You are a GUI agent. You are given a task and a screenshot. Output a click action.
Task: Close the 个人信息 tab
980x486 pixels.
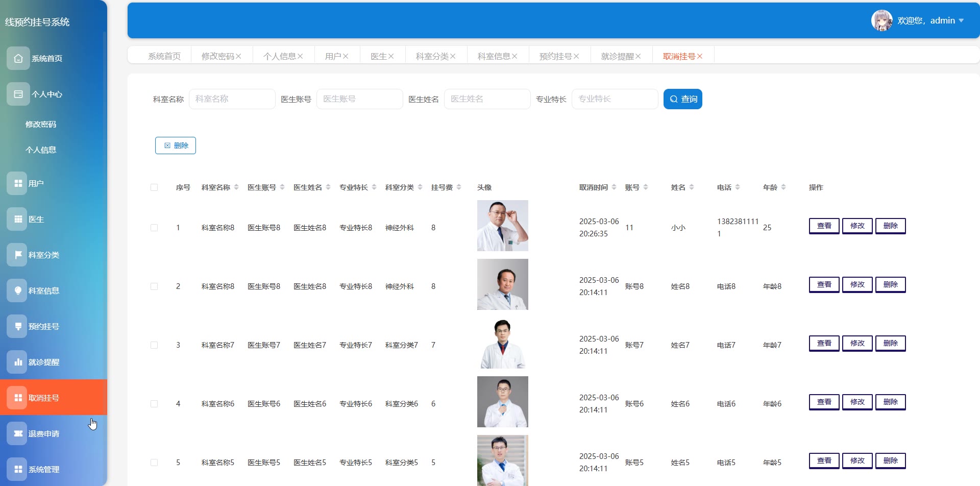pos(300,56)
